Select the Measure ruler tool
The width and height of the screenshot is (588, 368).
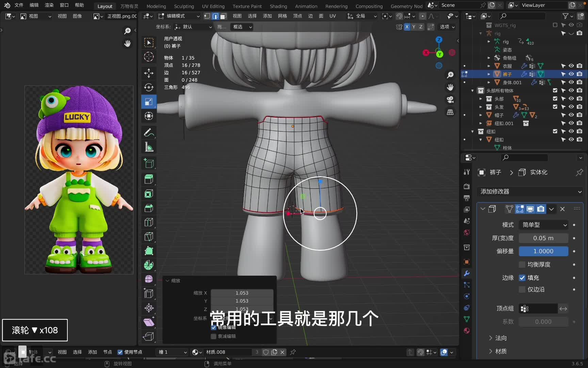(x=149, y=147)
